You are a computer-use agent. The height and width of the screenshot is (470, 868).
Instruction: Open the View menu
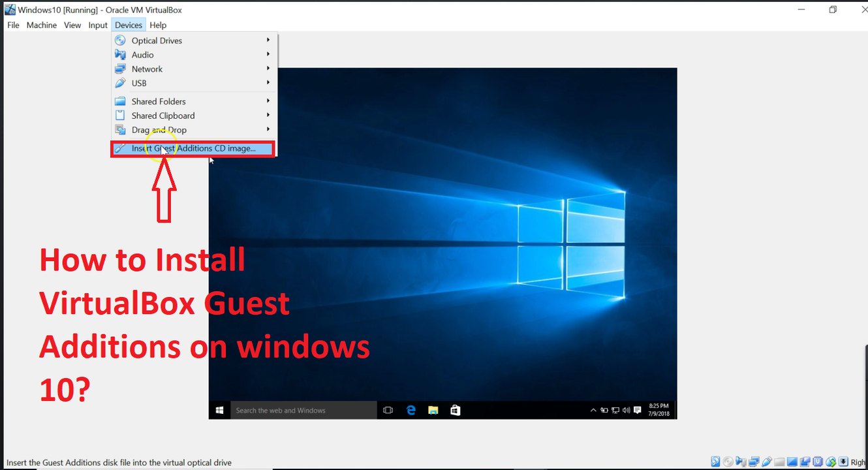tap(72, 25)
